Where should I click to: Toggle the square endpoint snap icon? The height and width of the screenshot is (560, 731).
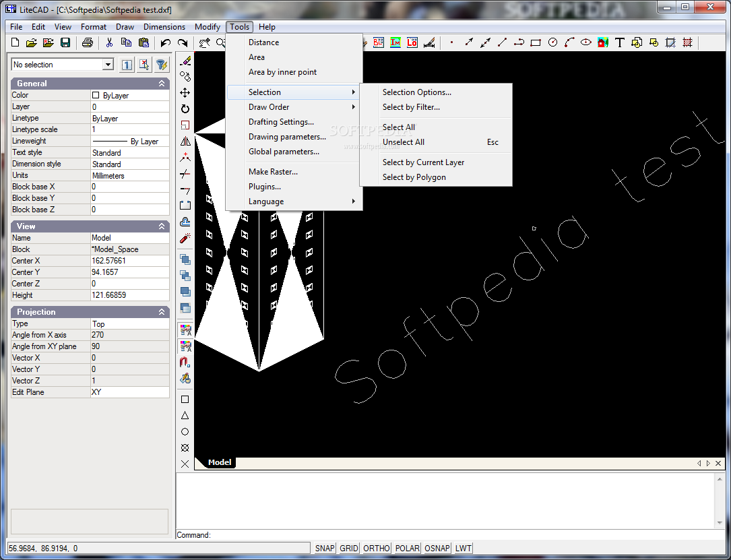185,399
